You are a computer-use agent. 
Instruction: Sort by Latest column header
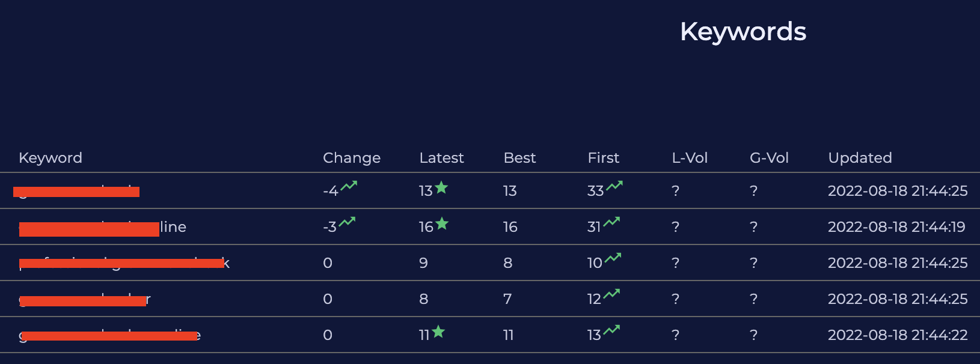point(441,158)
